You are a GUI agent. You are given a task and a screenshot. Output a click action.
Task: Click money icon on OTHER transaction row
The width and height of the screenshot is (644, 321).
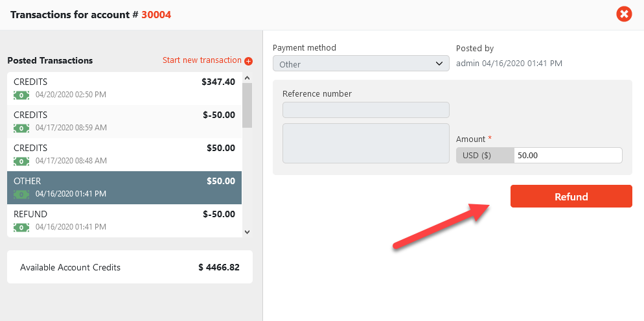click(21, 194)
